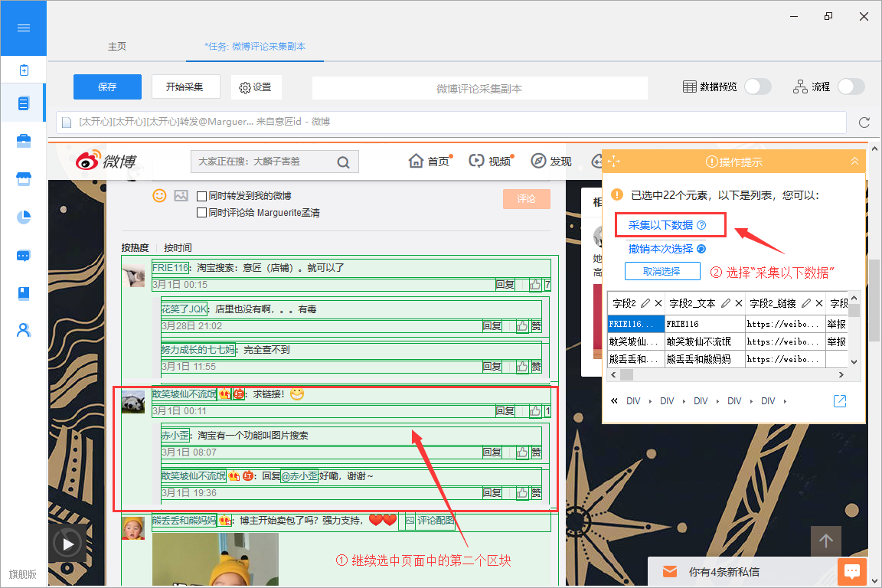Like FRIE116's comment with thumbs-up
Screen dimensions: 882x588
pos(535,285)
